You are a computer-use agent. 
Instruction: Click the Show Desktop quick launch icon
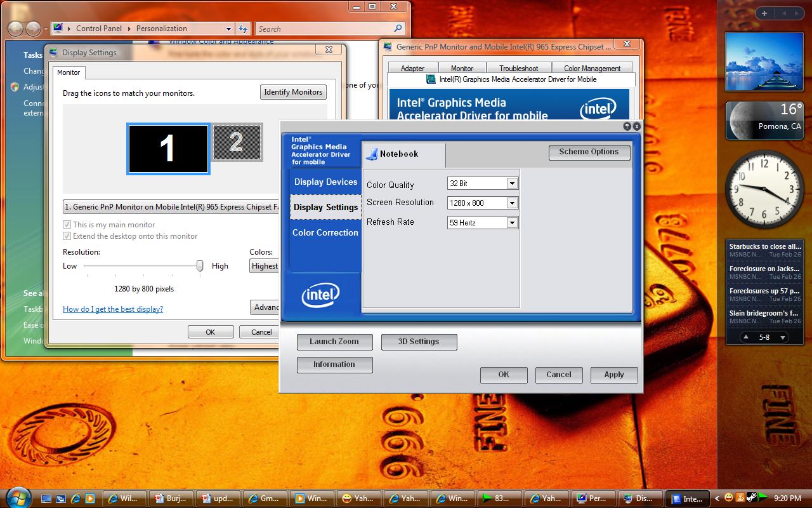tap(47, 498)
